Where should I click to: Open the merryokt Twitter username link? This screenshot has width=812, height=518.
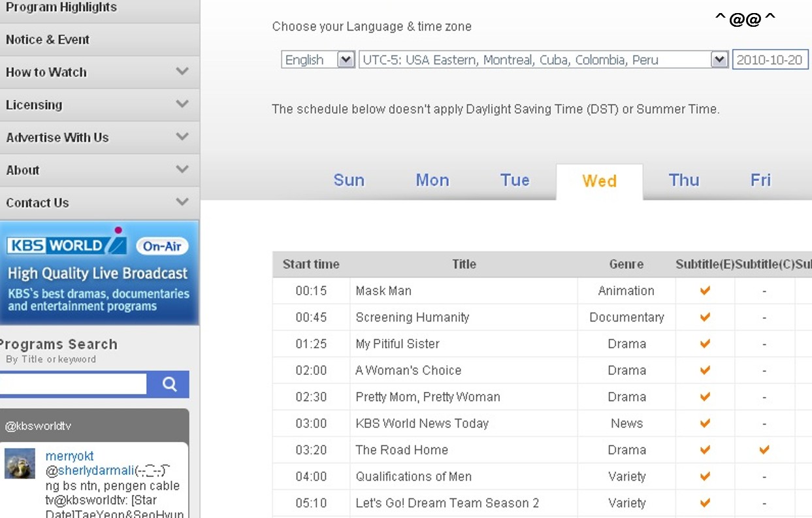[x=69, y=456]
